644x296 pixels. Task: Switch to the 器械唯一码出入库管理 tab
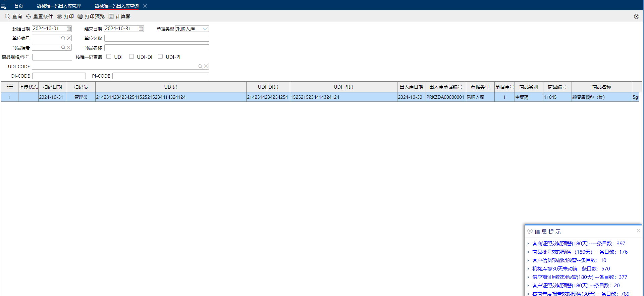(x=59, y=6)
